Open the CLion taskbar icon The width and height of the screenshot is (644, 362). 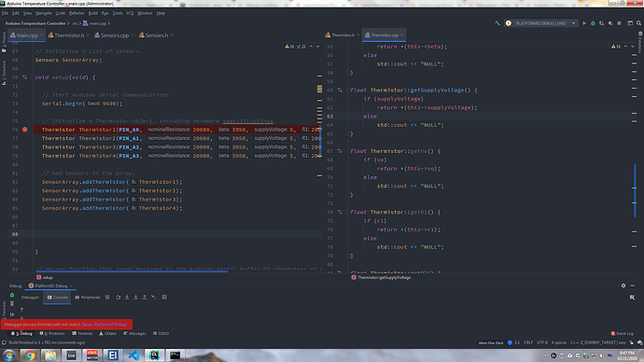[154, 355]
